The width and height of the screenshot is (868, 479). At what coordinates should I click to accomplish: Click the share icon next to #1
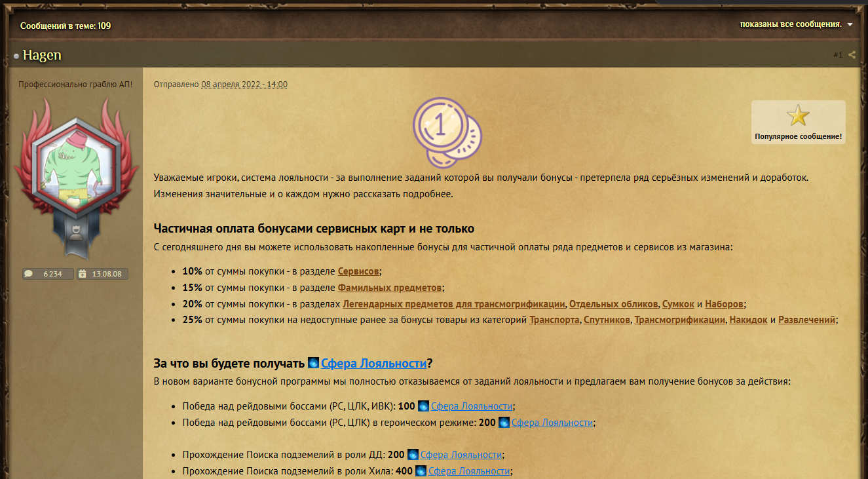[x=852, y=55]
